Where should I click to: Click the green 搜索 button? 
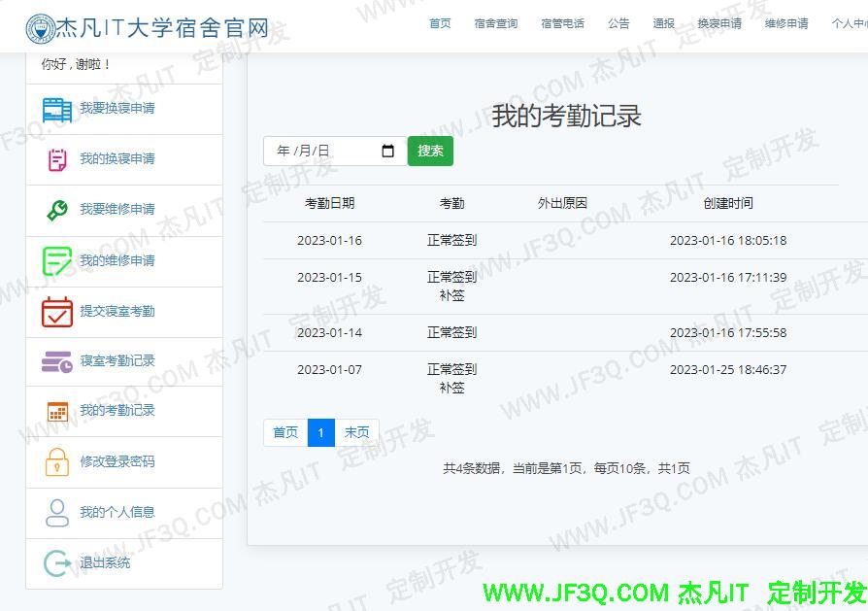430,152
